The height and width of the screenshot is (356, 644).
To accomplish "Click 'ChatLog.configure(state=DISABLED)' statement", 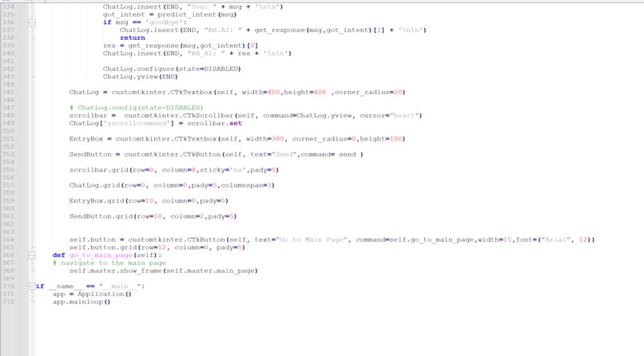I will pyautogui.click(x=172, y=69).
